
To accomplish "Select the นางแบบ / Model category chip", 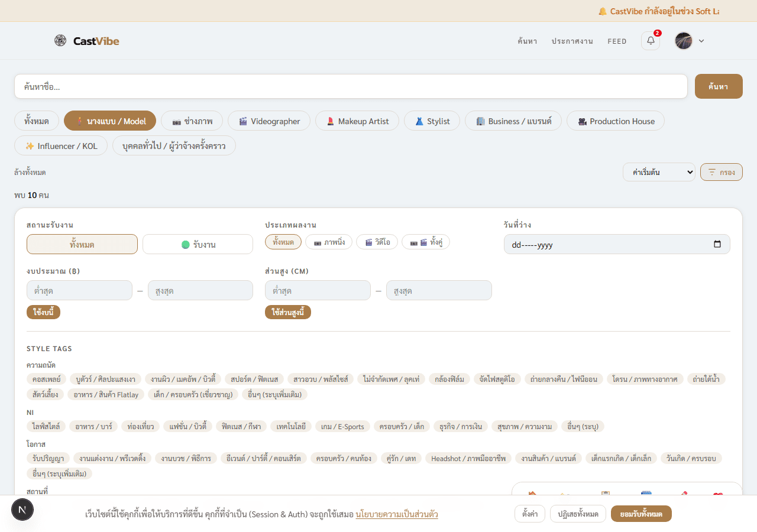I will pyautogui.click(x=110, y=121).
